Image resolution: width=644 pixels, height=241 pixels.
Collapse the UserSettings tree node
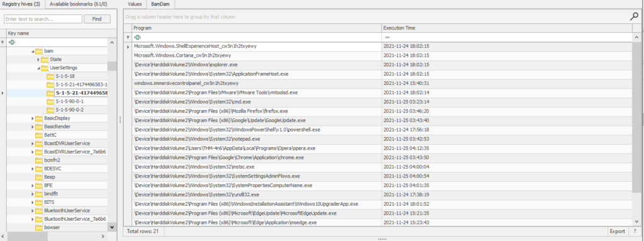pos(38,68)
